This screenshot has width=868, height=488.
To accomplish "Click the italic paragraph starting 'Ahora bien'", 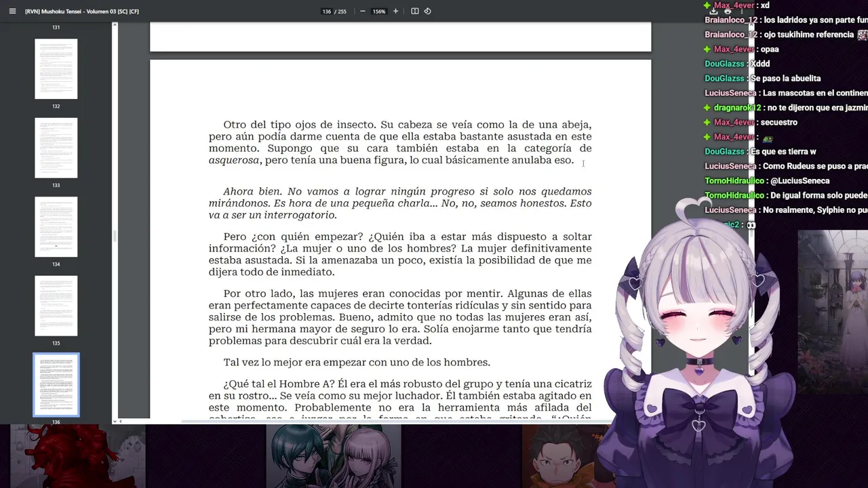I will click(400, 203).
